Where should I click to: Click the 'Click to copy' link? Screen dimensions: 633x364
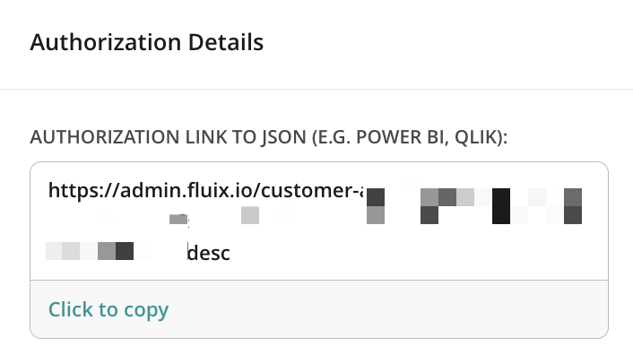[108, 310]
